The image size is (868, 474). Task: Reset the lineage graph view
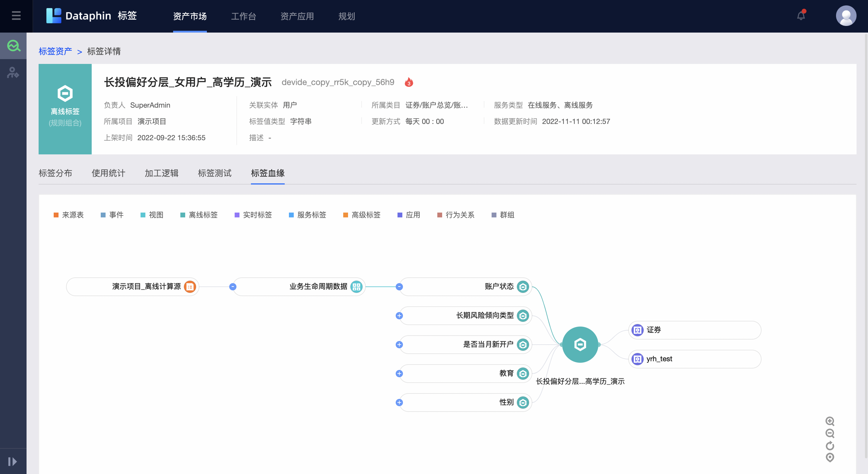tap(830, 445)
